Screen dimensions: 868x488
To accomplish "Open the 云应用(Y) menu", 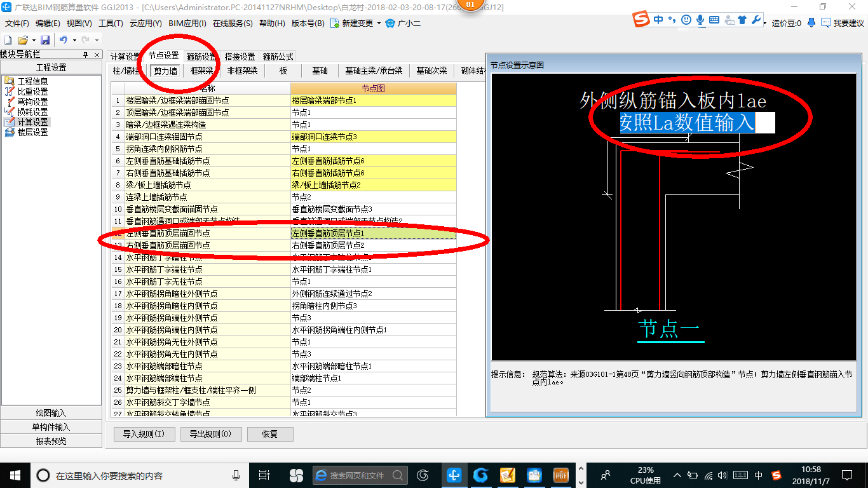I will click(146, 24).
